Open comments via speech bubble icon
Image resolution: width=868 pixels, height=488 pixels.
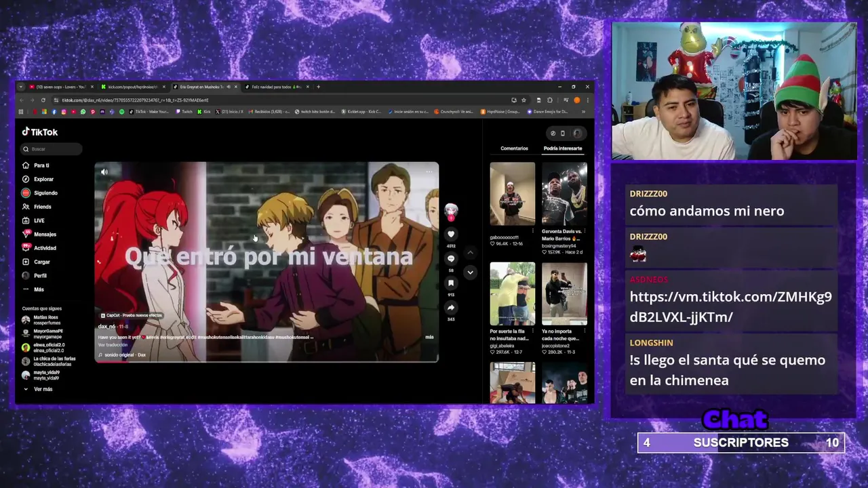pyautogui.click(x=451, y=259)
